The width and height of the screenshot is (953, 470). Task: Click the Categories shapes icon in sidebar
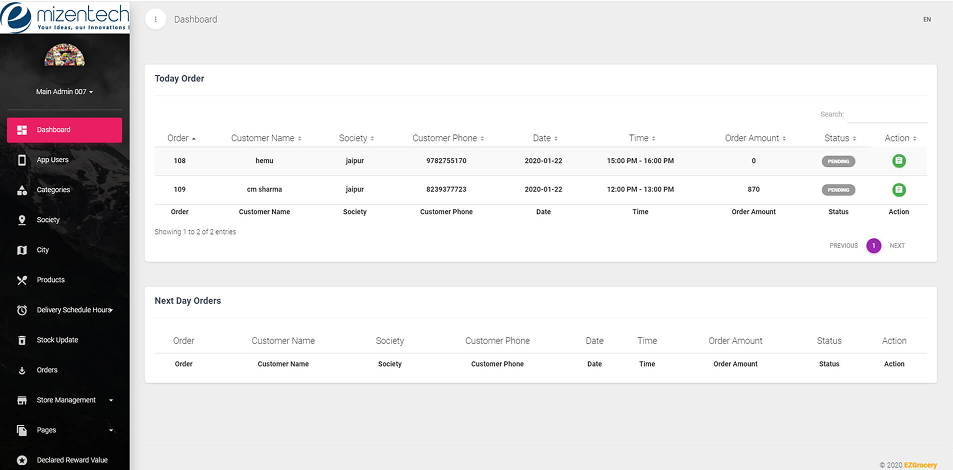click(x=22, y=190)
